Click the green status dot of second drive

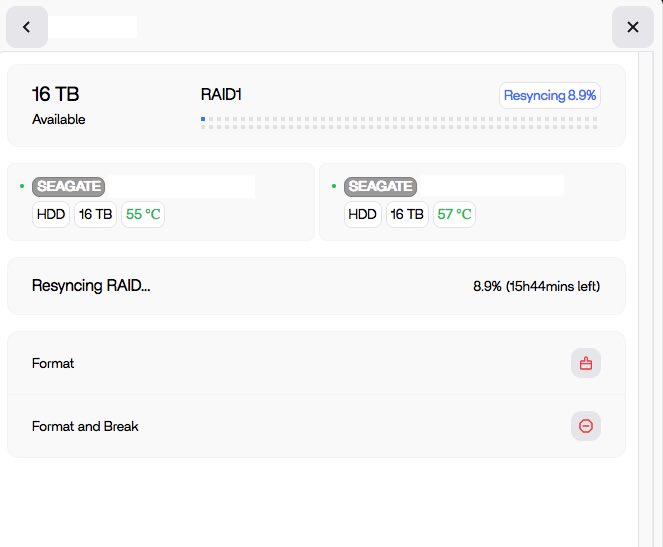334,186
